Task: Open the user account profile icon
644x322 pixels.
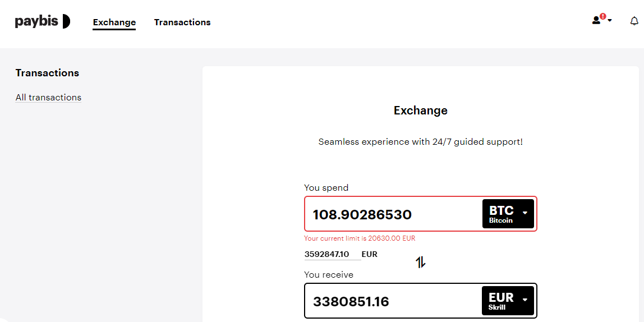Action: click(596, 20)
